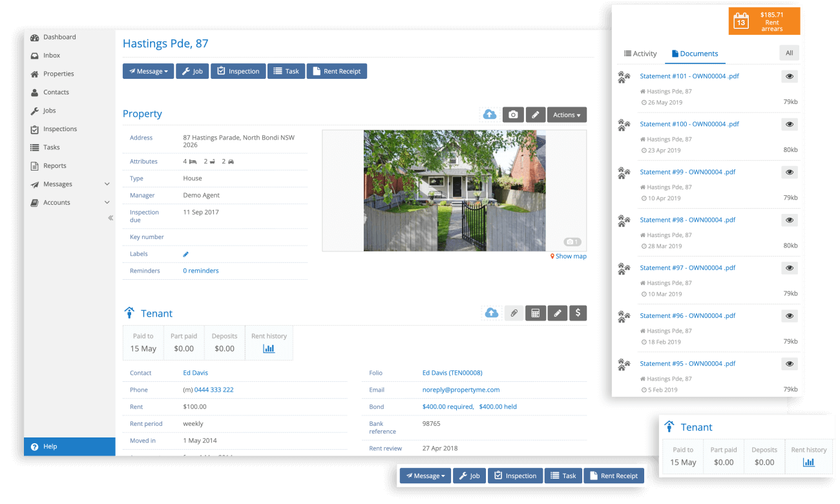This screenshot has width=840, height=504.
Task: Open the Tenant calculator icon
Action: coord(536,313)
